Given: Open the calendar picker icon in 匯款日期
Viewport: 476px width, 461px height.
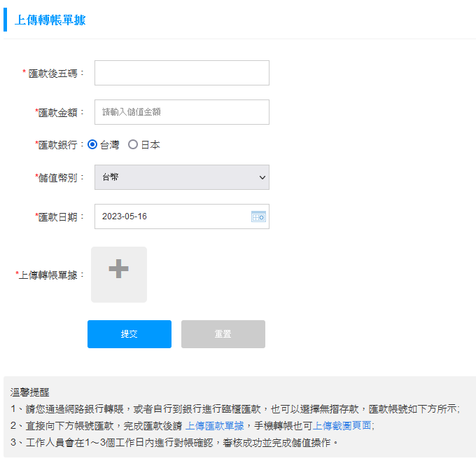Looking at the screenshot, I should point(258,216).
